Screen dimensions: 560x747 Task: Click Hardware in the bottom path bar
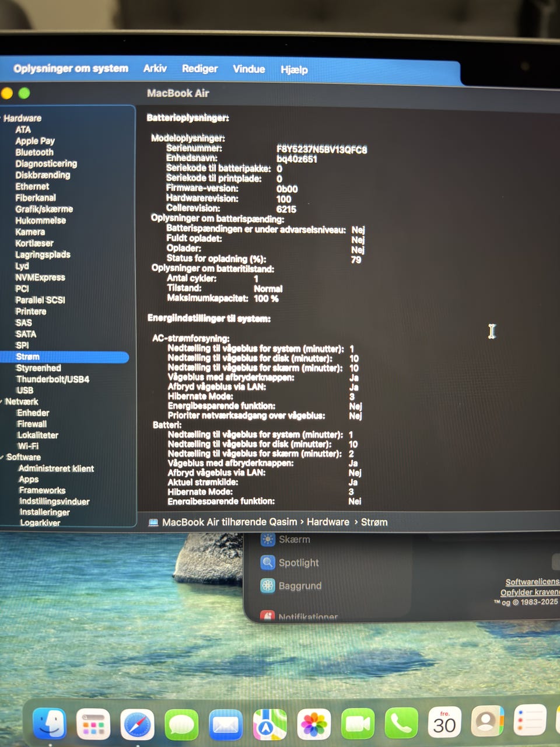click(x=328, y=522)
